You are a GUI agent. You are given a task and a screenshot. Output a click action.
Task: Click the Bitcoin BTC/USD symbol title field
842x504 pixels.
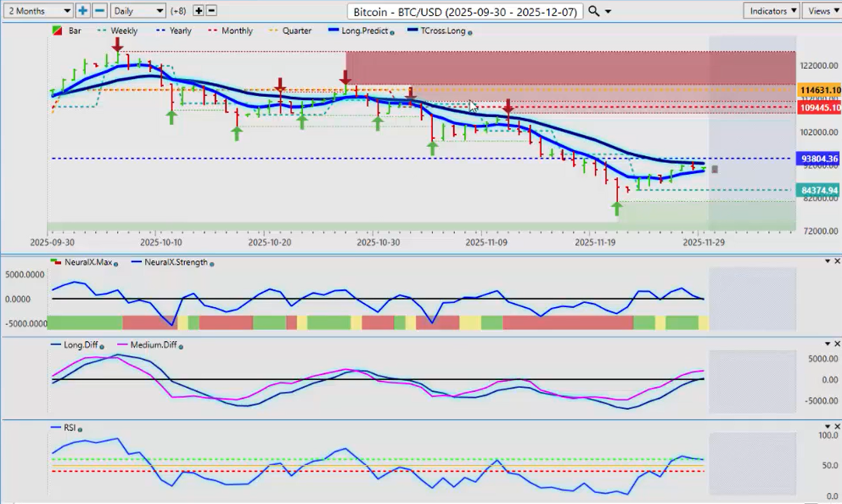[x=465, y=11]
